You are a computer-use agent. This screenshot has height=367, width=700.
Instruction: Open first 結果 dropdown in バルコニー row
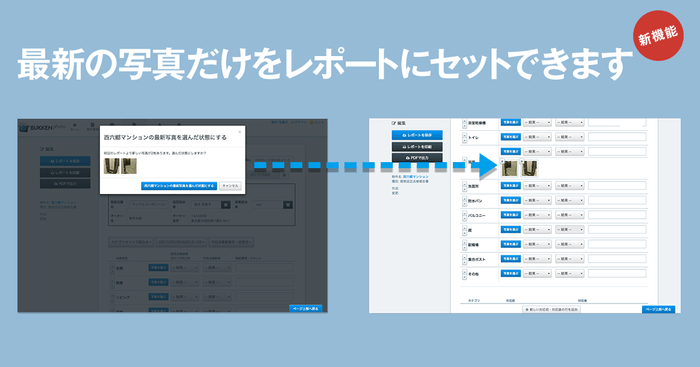(538, 215)
